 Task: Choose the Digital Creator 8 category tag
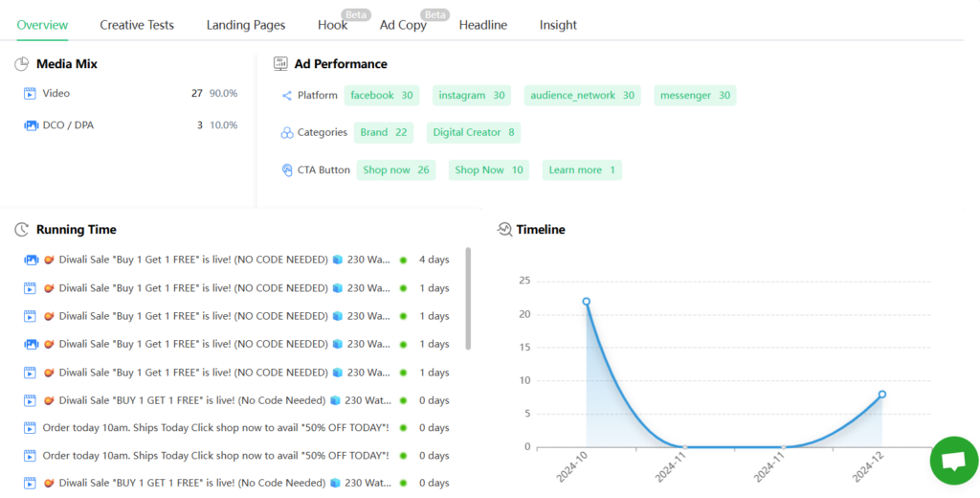pyautogui.click(x=474, y=133)
